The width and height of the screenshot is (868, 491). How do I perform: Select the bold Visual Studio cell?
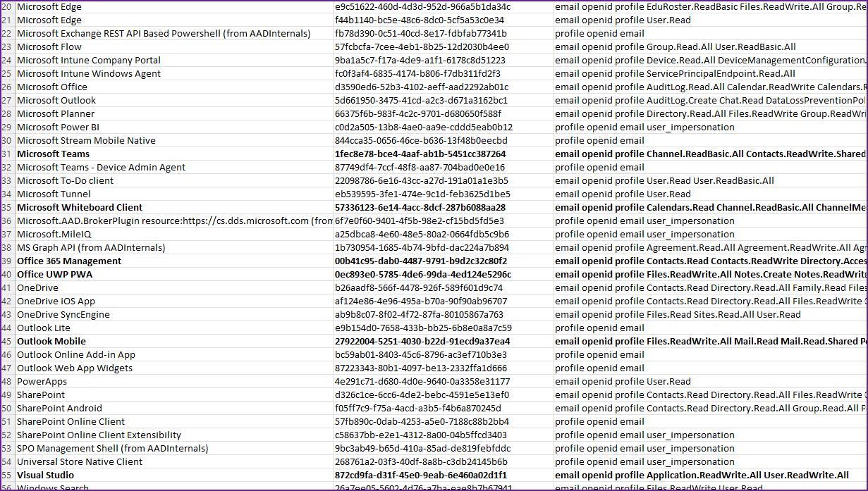[174, 476]
